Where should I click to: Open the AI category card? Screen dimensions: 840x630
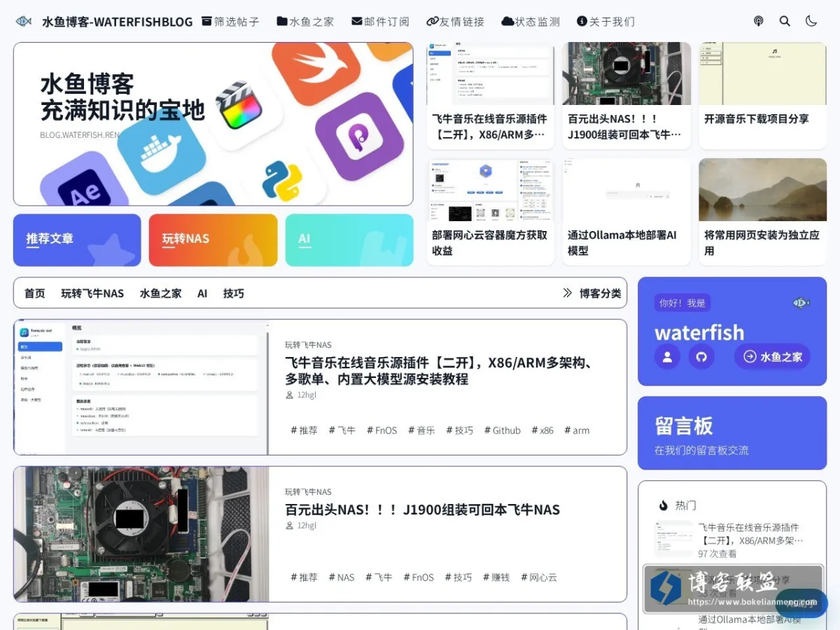349,240
